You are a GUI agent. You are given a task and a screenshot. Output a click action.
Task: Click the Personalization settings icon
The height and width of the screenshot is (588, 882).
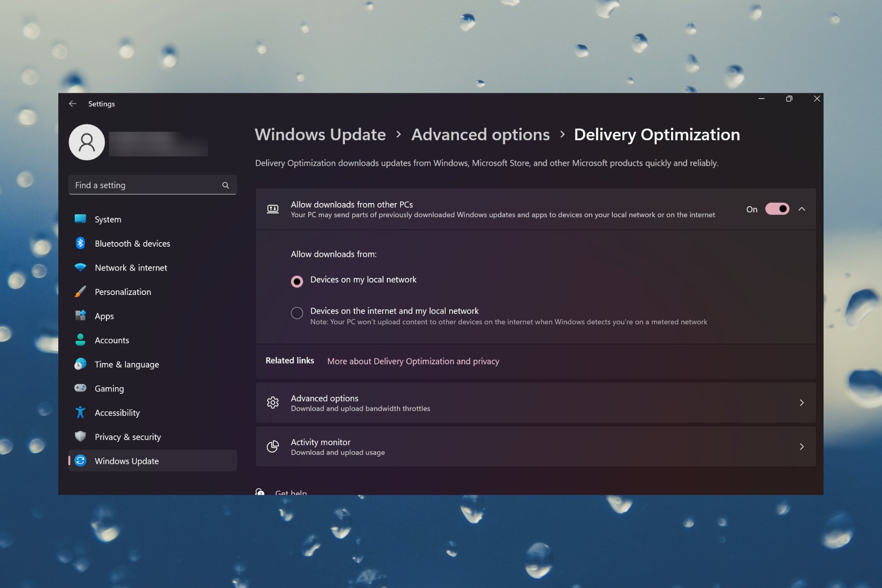[81, 291]
